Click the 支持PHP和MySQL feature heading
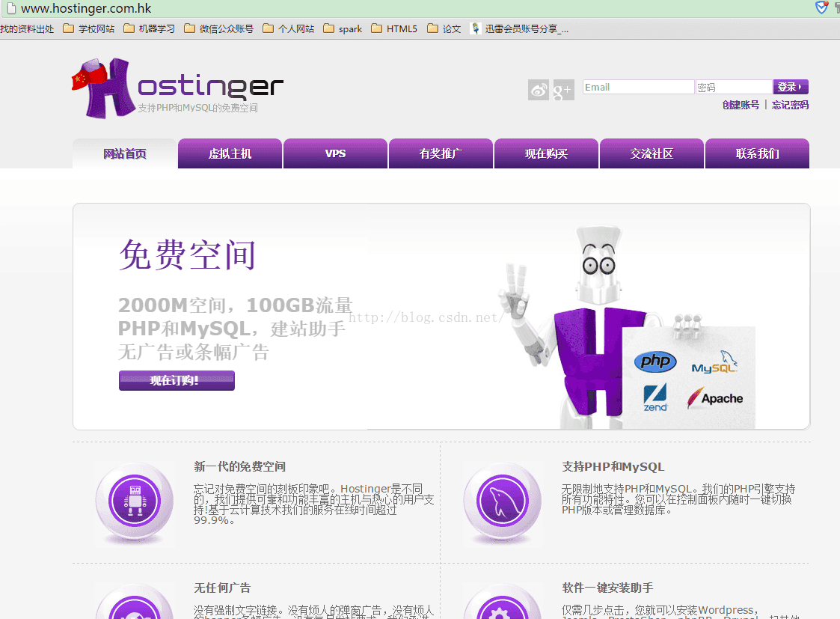The height and width of the screenshot is (619, 840). (x=613, y=467)
